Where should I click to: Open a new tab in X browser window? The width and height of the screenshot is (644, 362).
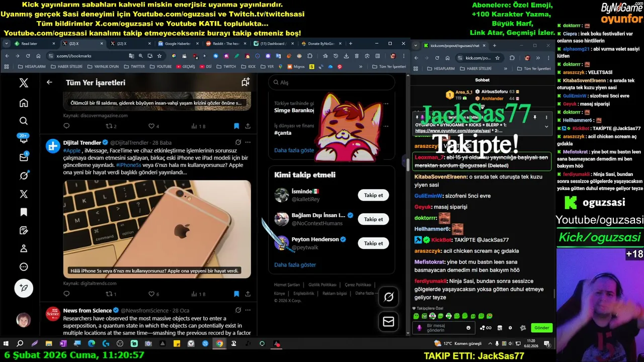[351, 44]
